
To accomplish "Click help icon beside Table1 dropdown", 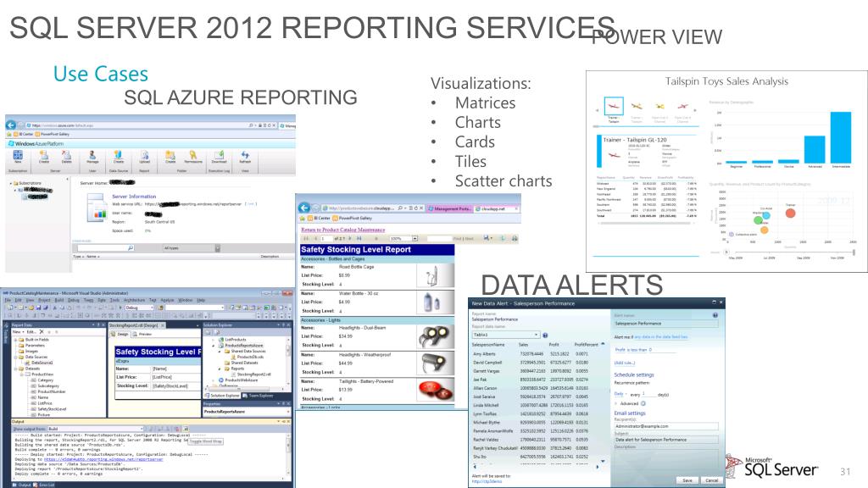I will click(545, 335).
